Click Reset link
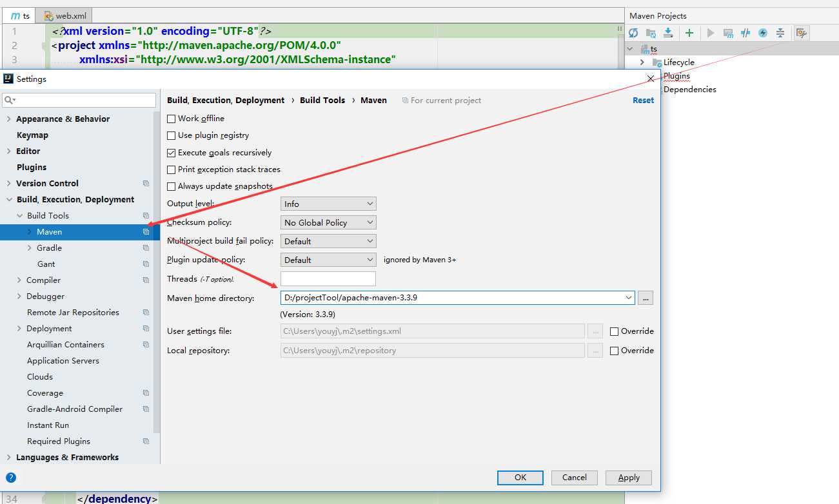Viewport: 839px width, 504px height. [643, 101]
